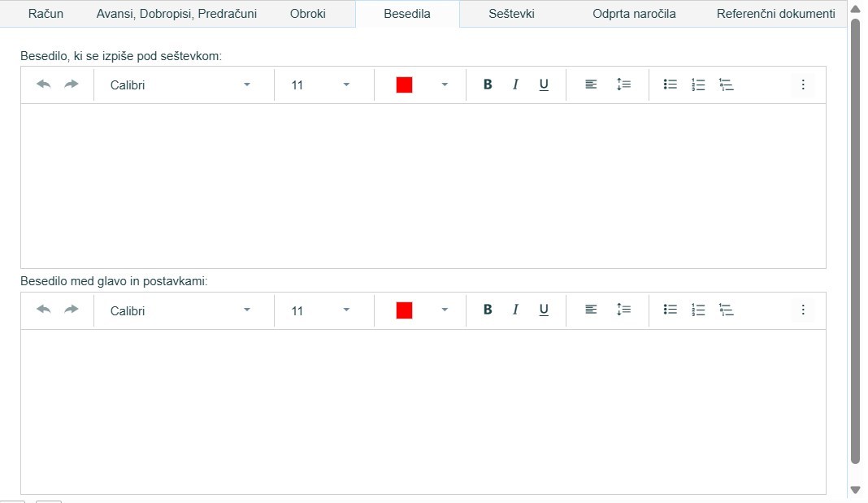The image size is (868, 503).
Task: Open text alignment in the top editor
Action: [x=591, y=85]
